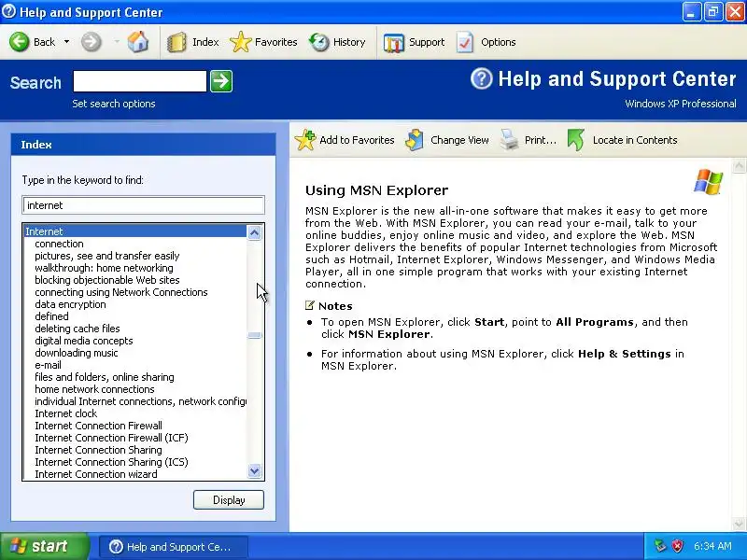Select files and folders, online sharing

tap(105, 377)
